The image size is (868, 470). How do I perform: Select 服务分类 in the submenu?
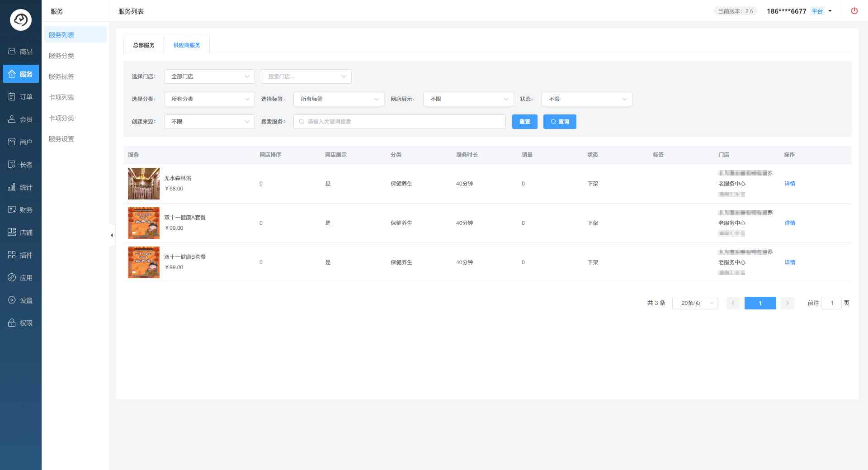pyautogui.click(x=61, y=56)
